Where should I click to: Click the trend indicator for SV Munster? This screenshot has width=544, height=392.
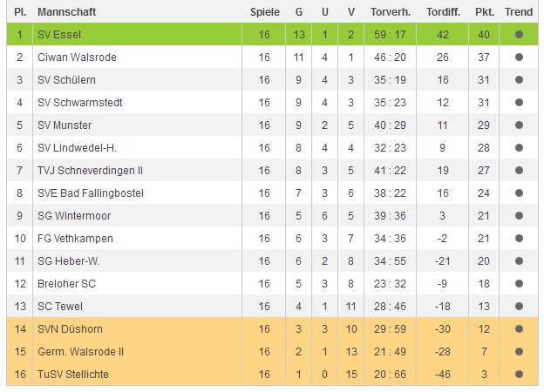[519, 125]
